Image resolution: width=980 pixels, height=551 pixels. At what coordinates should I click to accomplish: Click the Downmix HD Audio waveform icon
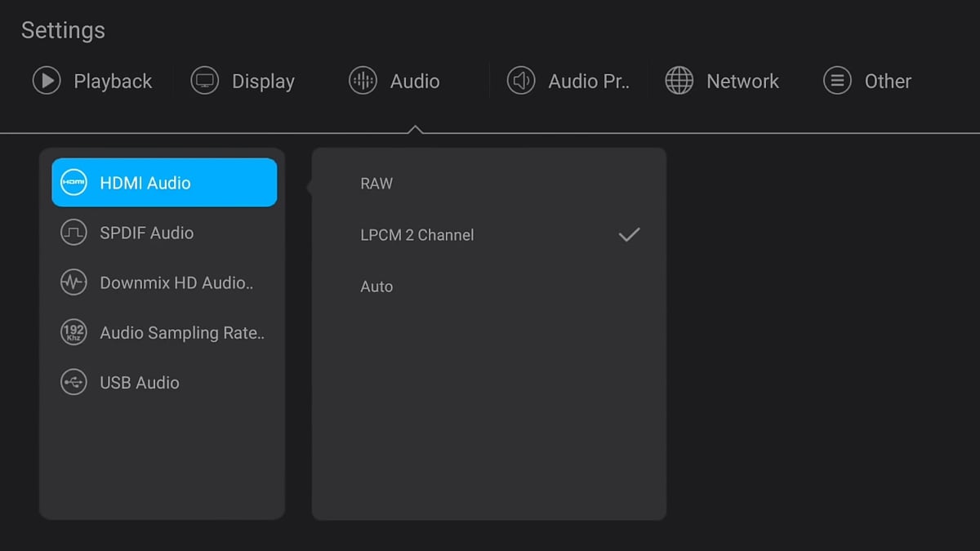73,283
